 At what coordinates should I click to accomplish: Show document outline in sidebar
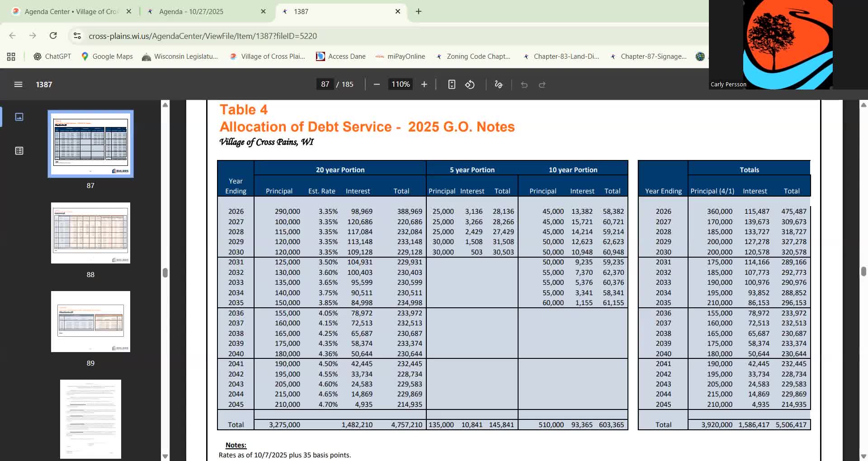(19, 151)
